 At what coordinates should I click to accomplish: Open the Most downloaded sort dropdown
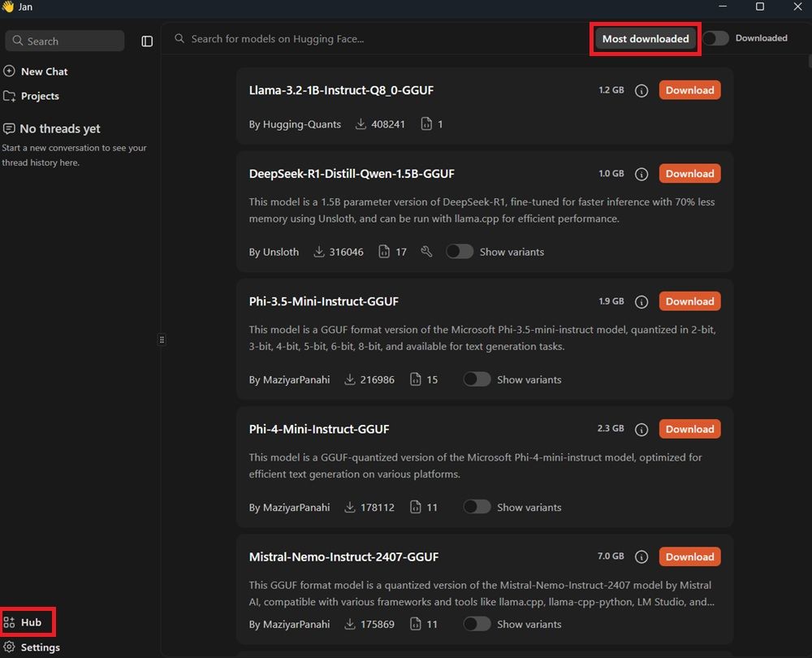(646, 39)
